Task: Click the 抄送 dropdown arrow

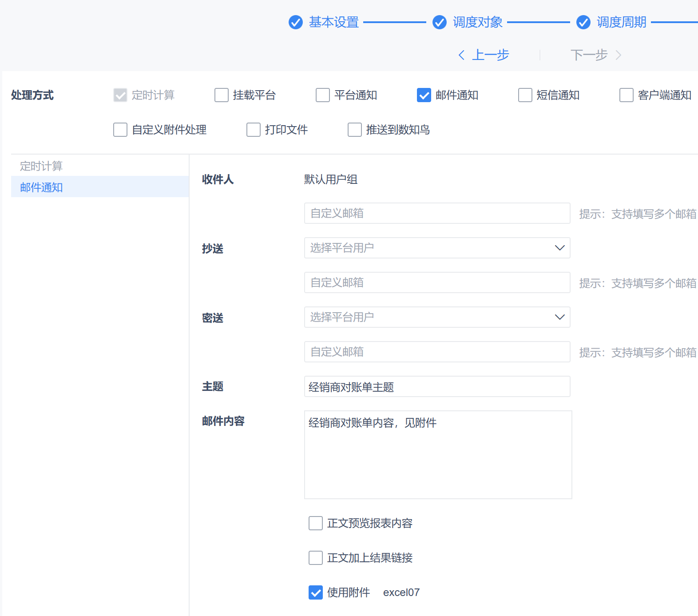Action: click(x=560, y=248)
